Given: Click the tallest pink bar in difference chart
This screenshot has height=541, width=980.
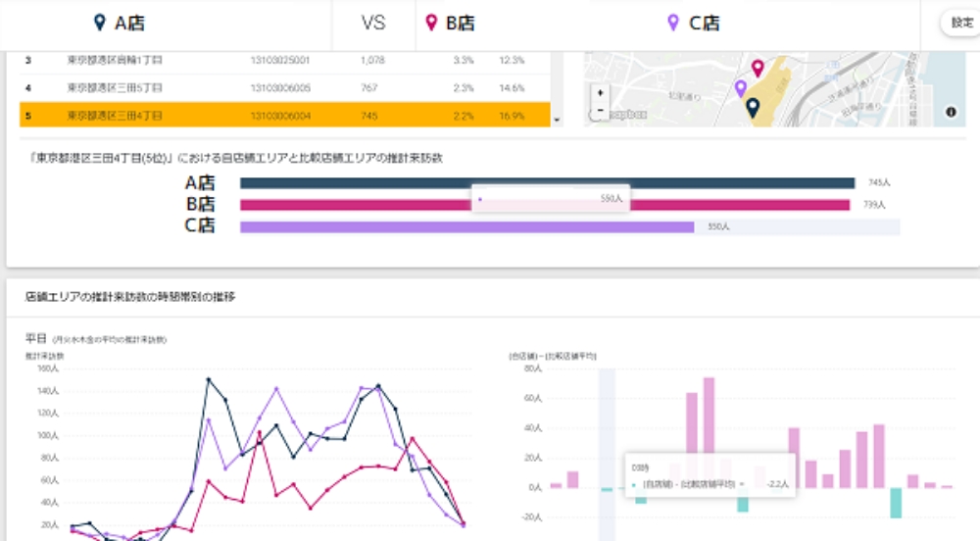Looking at the screenshot, I should point(709,431).
